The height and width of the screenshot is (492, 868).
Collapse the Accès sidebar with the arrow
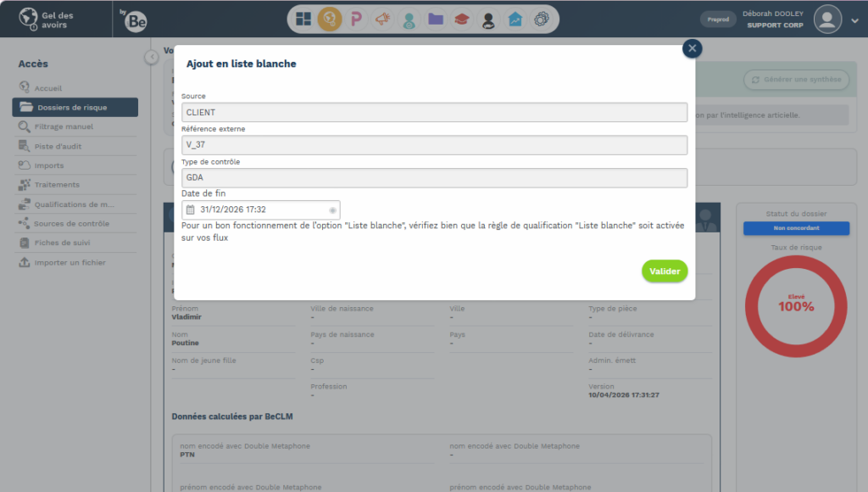point(151,57)
